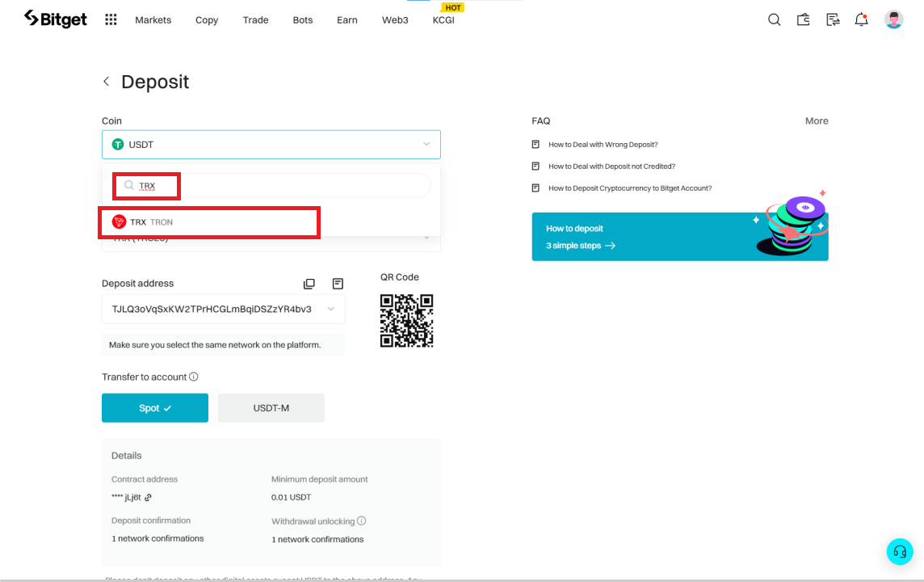Open the Bots menu
Viewport: 924px width, 582px height.
coord(303,20)
